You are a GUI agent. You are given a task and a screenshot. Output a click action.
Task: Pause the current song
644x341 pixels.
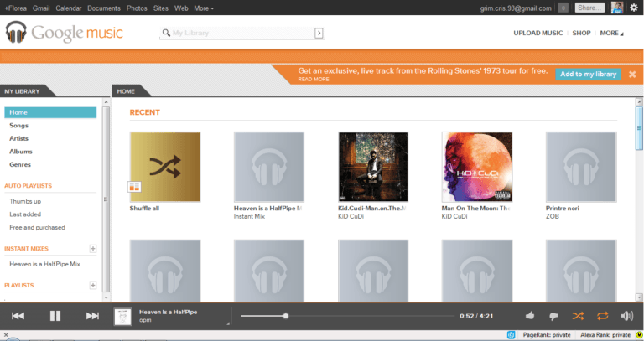pyautogui.click(x=55, y=316)
